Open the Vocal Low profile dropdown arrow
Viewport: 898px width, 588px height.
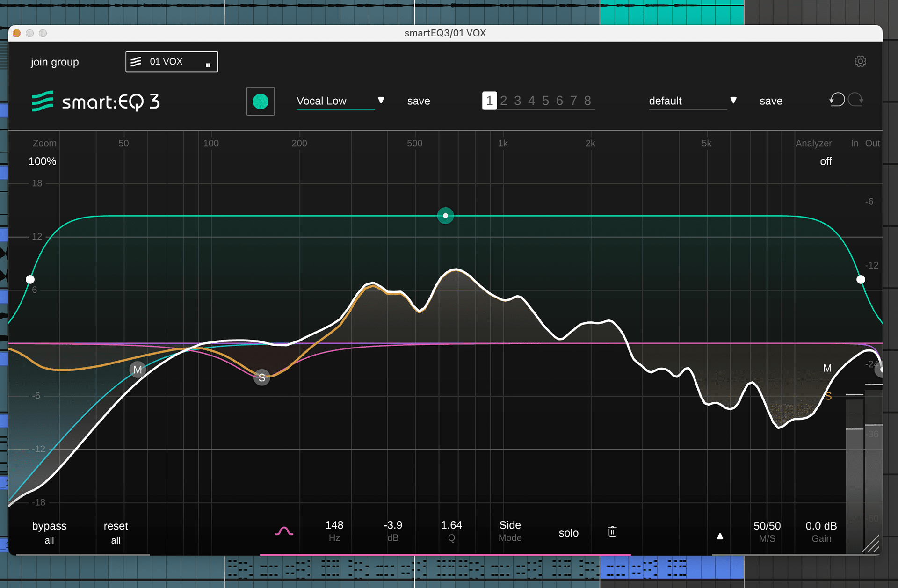tap(381, 100)
